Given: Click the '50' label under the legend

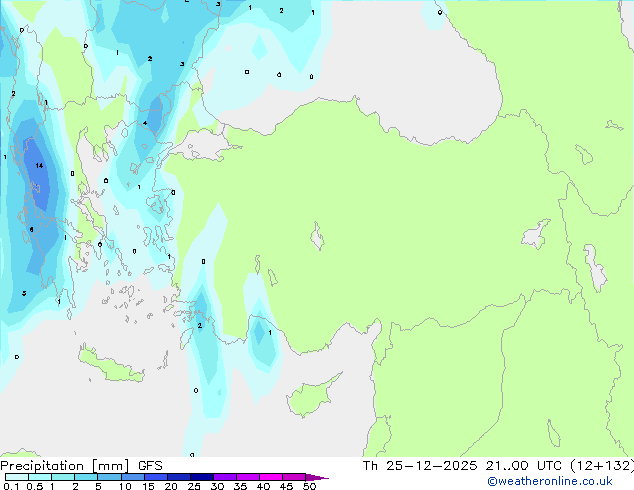Looking at the screenshot, I should click(x=309, y=486).
